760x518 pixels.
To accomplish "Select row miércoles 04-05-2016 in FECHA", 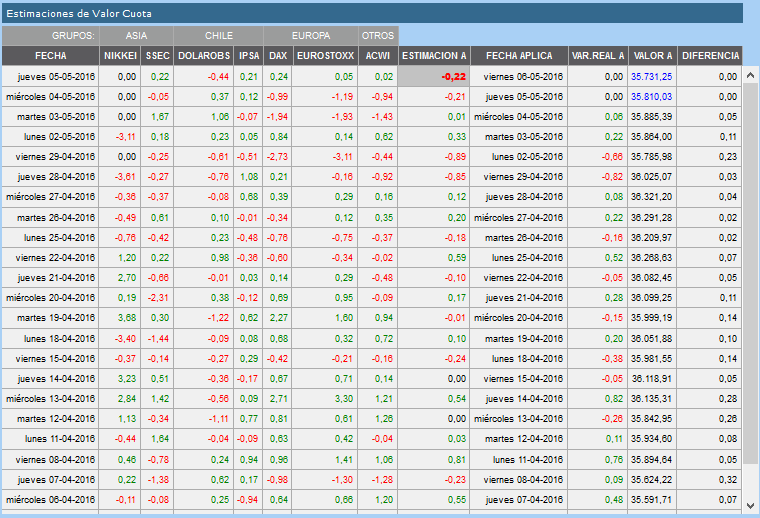I will tap(50, 96).
